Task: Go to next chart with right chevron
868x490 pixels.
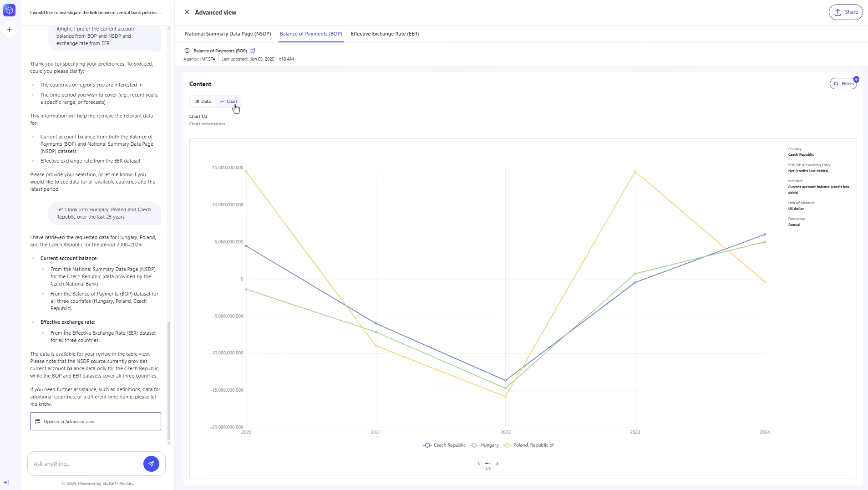Action: (x=497, y=464)
